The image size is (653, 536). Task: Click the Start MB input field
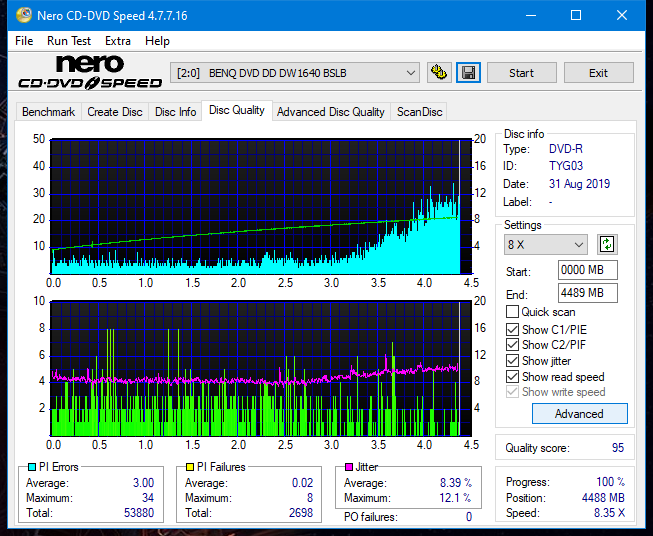[x=588, y=270]
